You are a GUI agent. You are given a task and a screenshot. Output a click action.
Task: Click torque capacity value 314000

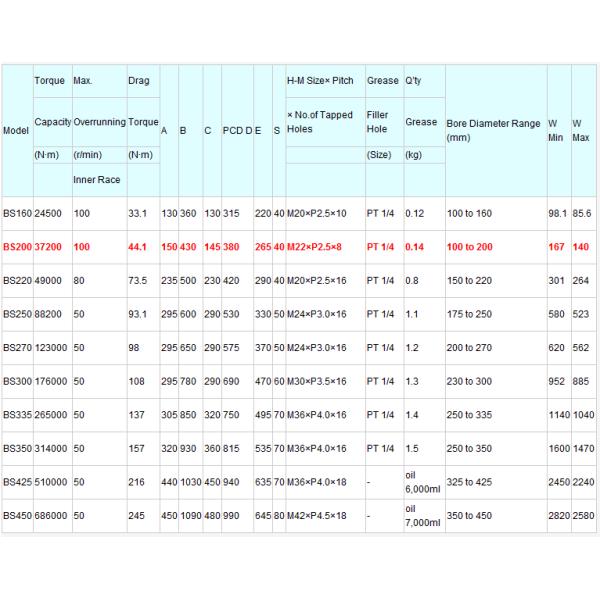coord(53,448)
